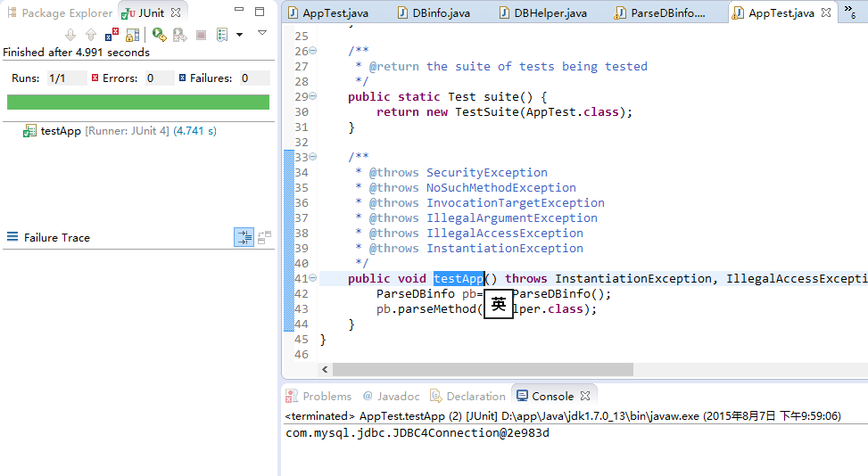Toggle Filter Stack Trace button
This screenshot has width=868, height=476.
[244, 237]
